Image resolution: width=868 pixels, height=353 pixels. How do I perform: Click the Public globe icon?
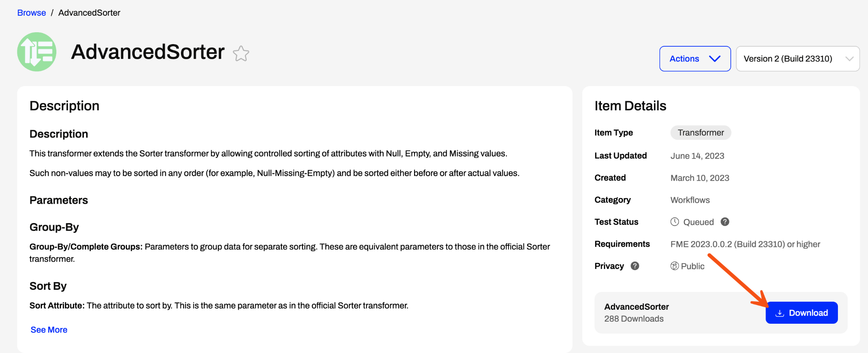674,266
